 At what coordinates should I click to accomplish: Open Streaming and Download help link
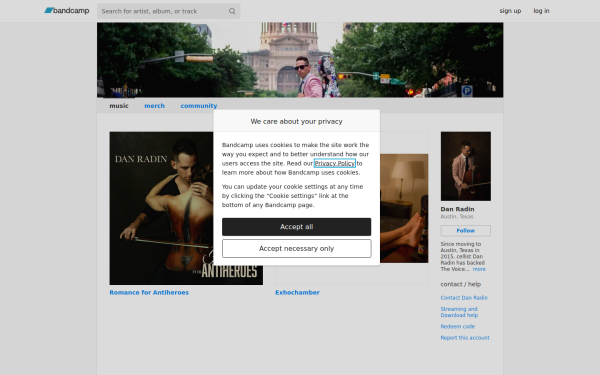pyautogui.click(x=459, y=312)
